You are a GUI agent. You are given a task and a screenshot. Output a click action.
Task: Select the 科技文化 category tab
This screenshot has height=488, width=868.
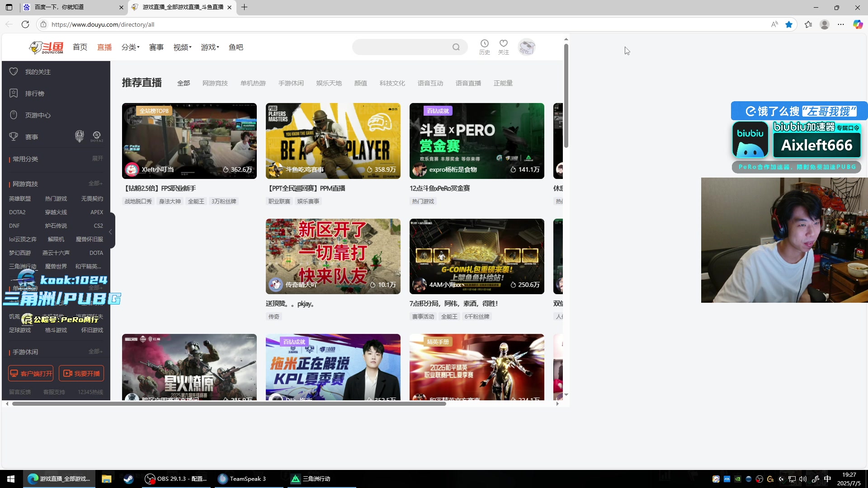[x=392, y=83]
